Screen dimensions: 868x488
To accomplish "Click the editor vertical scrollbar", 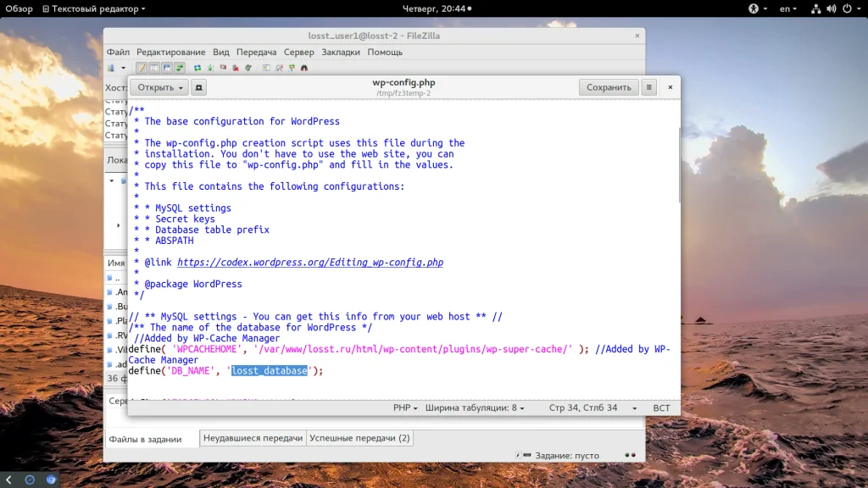I will [678, 165].
